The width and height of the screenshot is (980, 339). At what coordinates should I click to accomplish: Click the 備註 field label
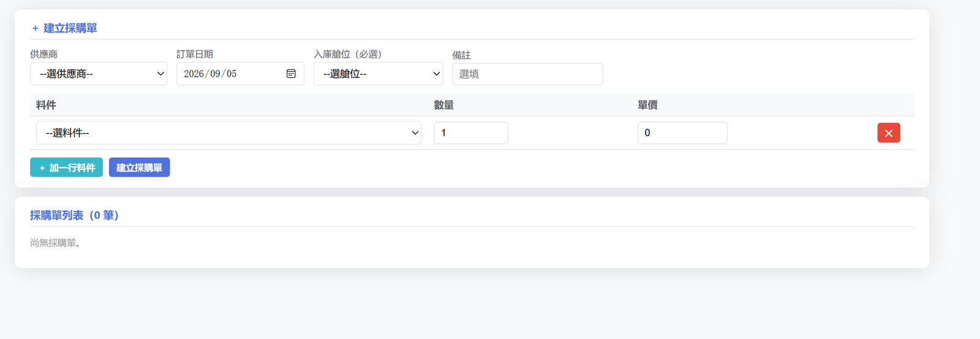[462, 55]
